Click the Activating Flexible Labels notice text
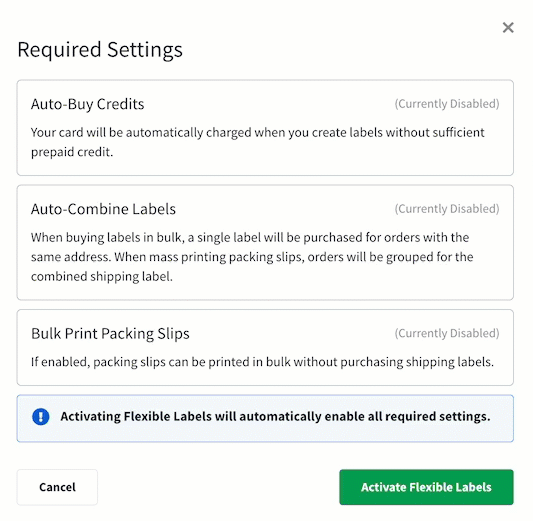 (x=275, y=417)
